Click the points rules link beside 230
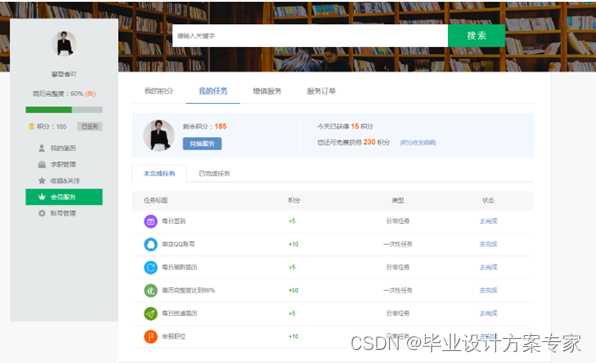Screen dimensions: 596x363 pyautogui.click(x=418, y=143)
